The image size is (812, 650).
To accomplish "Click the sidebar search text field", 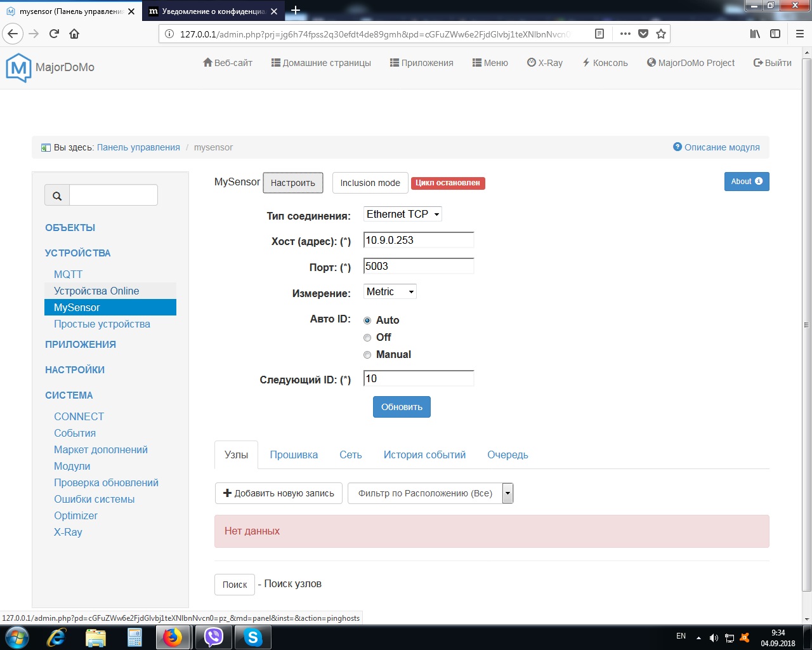I will point(114,196).
